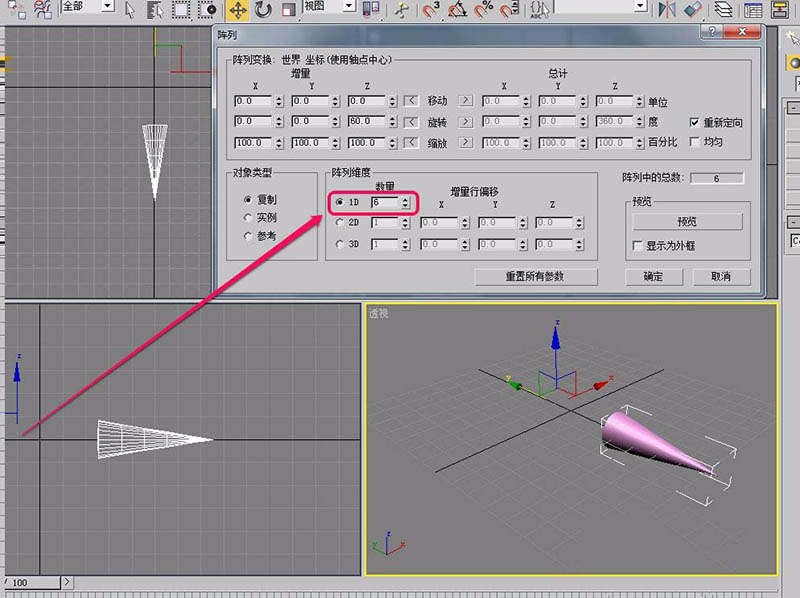Click the 1D count input field
The width and height of the screenshot is (800, 598).
tap(383, 202)
